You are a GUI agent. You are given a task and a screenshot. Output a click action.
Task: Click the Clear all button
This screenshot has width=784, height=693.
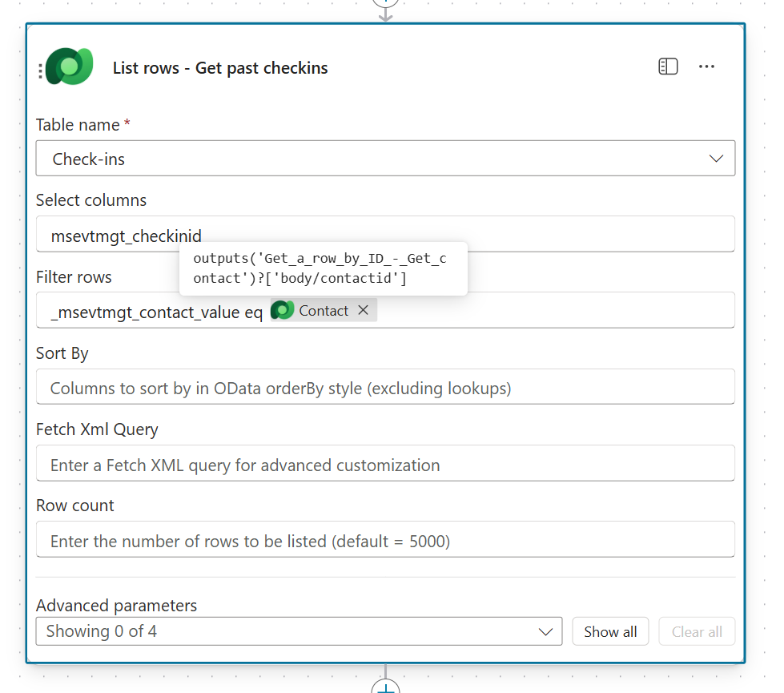697,631
